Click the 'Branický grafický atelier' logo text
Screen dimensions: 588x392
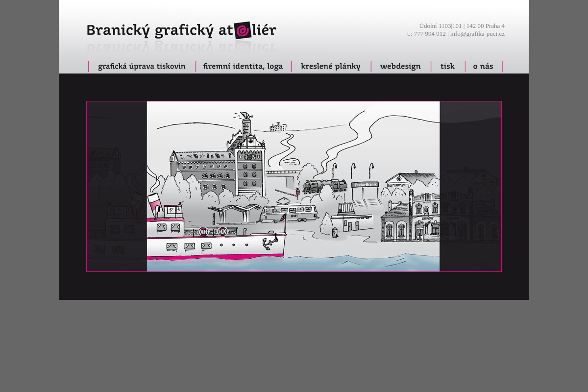pos(181,30)
